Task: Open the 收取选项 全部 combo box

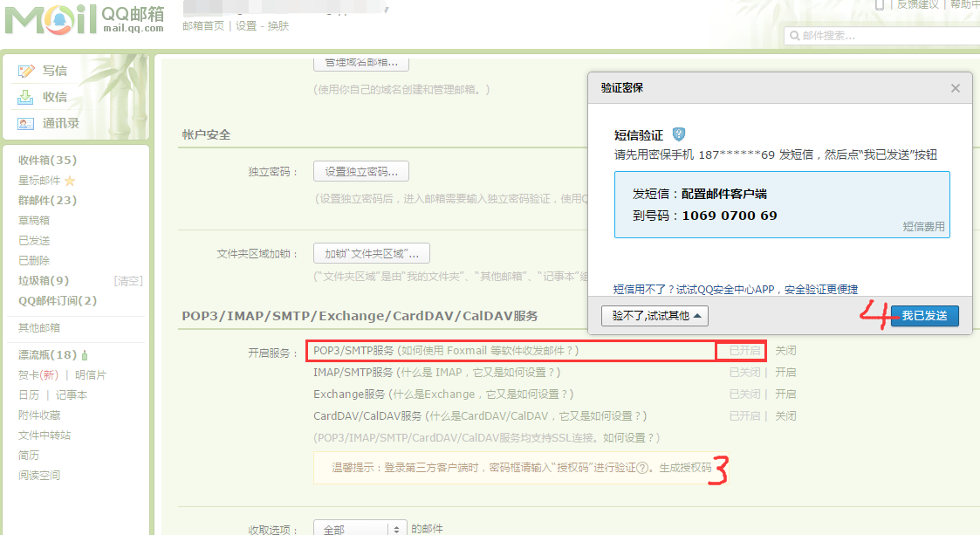Action: [360, 529]
